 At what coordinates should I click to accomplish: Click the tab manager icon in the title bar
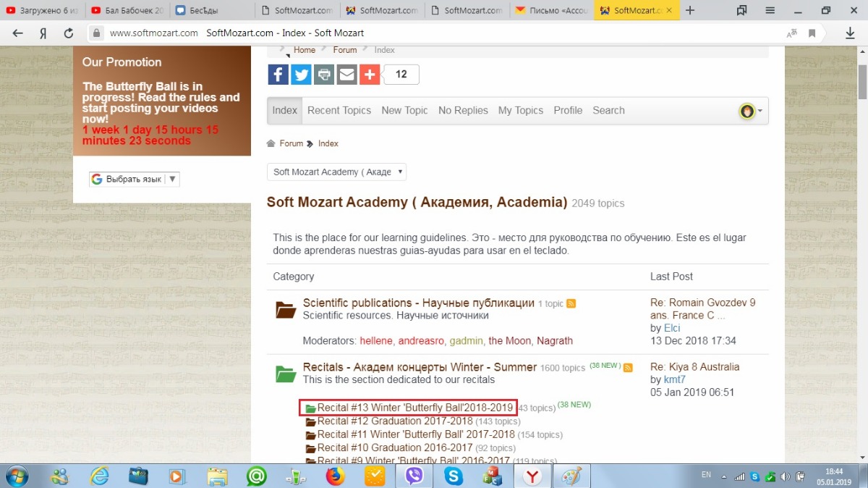(x=741, y=10)
